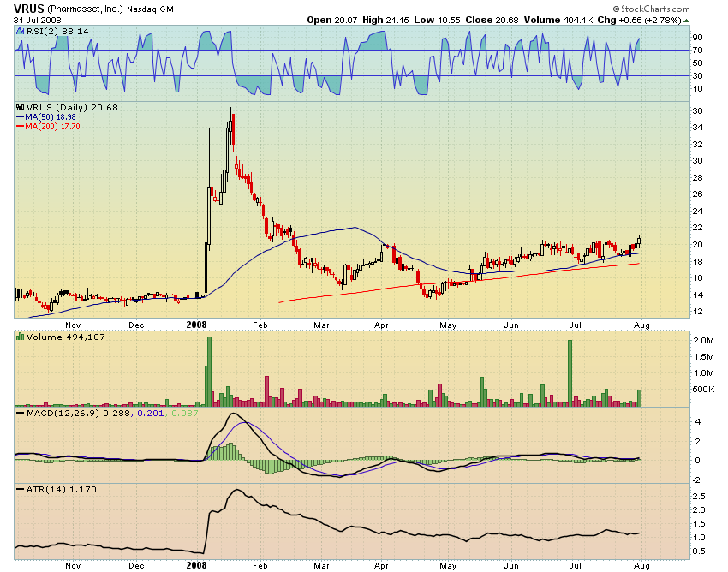
Task: Click the "Volume 494,107" panel label
Action: coord(65,337)
